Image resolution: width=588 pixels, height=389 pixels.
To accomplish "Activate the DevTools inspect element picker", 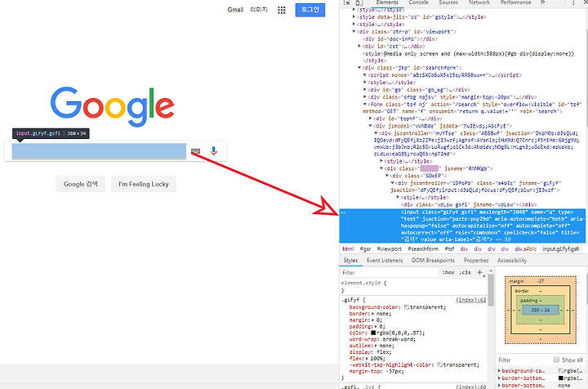I will coord(347,2).
